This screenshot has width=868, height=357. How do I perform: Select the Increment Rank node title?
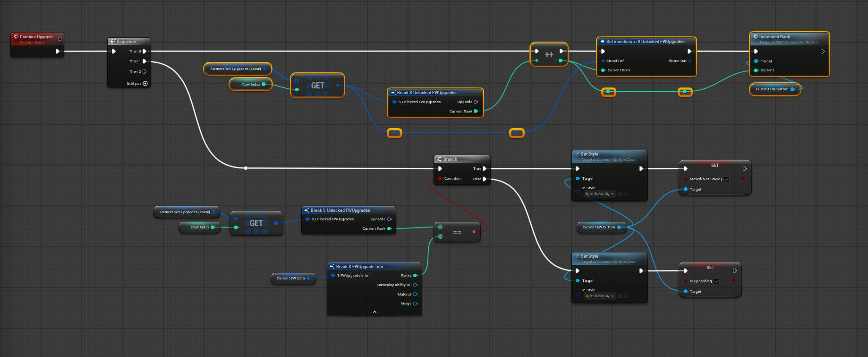coord(774,37)
